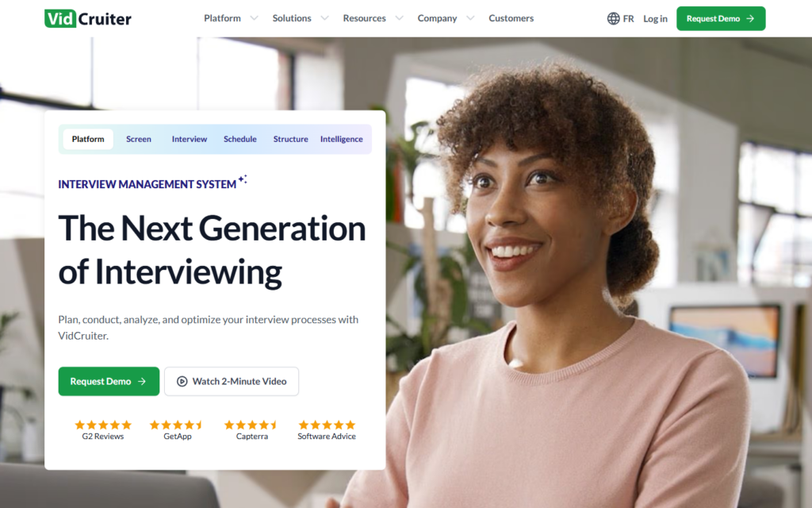Viewport: 812px width, 508px height.
Task: Open the Resources dropdown chevron
Action: click(x=400, y=18)
